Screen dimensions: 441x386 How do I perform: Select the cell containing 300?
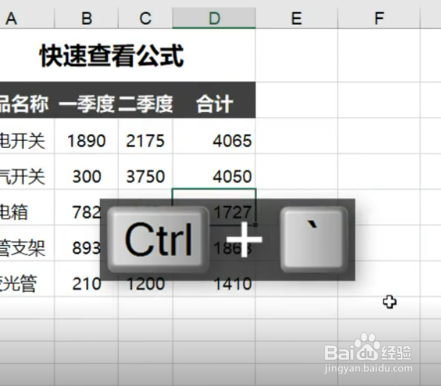click(86, 172)
